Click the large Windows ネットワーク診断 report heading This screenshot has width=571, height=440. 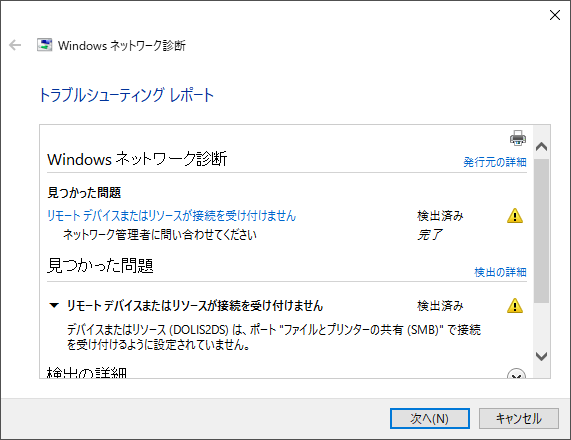coord(137,159)
